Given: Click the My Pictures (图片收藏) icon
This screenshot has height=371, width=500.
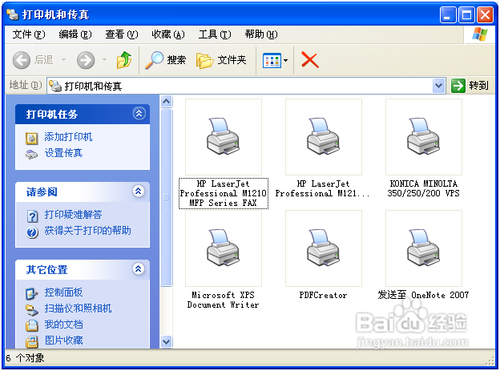Looking at the screenshot, I should click(32, 341).
